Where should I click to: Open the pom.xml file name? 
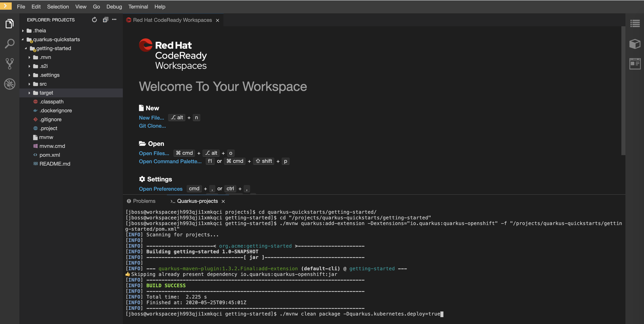50,155
